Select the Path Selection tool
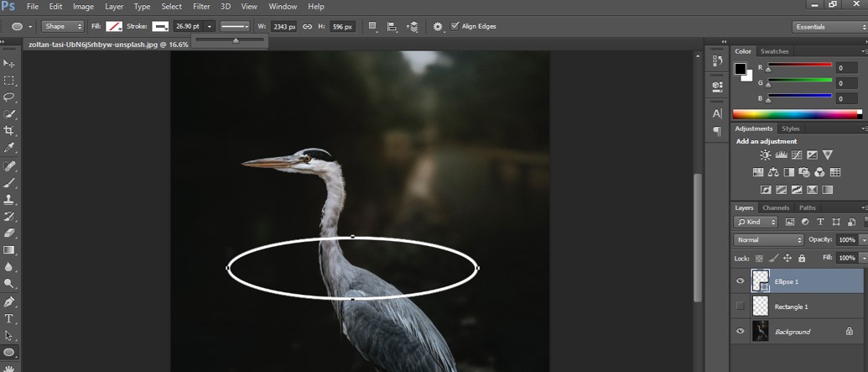The image size is (868, 372). pyautogui.click(x=9, y=335)
